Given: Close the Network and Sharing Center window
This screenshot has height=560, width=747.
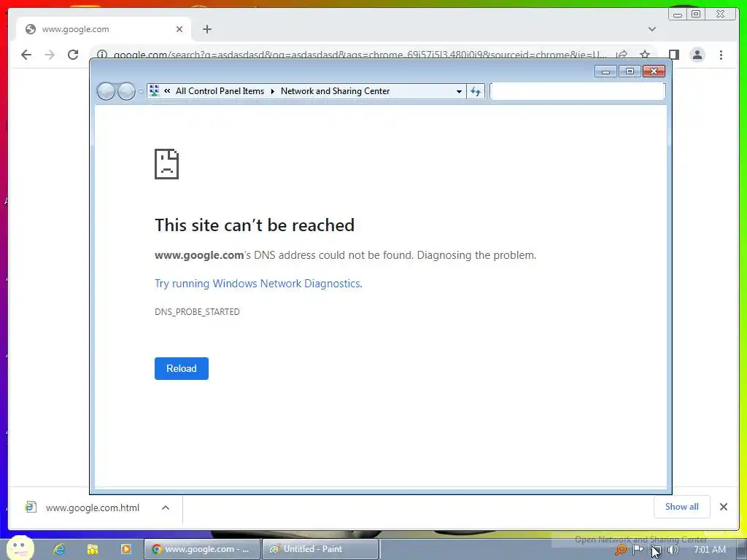Looking at the screenshot, I should pyautogui.click(x=654, y=71).
